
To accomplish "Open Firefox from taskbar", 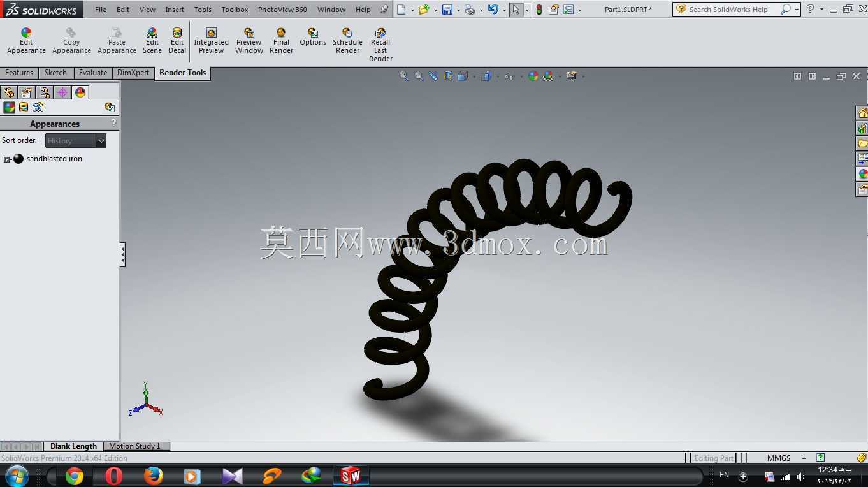I will tap(153, 476).
